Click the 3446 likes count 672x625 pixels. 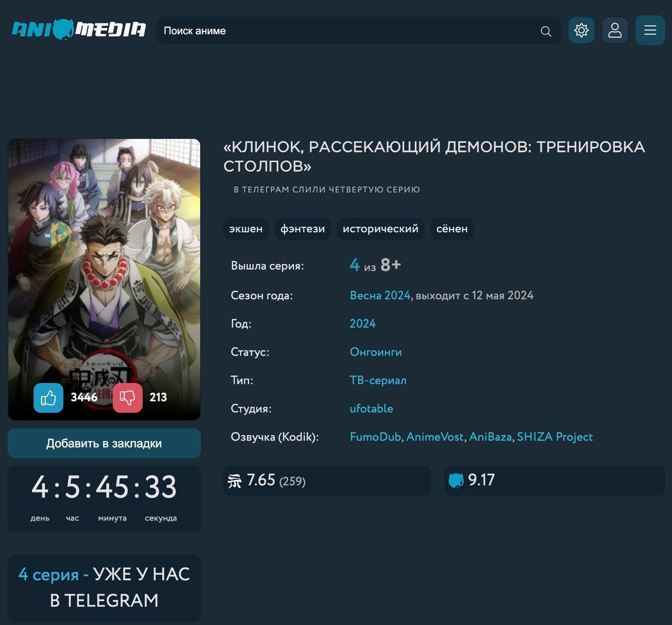84,398
